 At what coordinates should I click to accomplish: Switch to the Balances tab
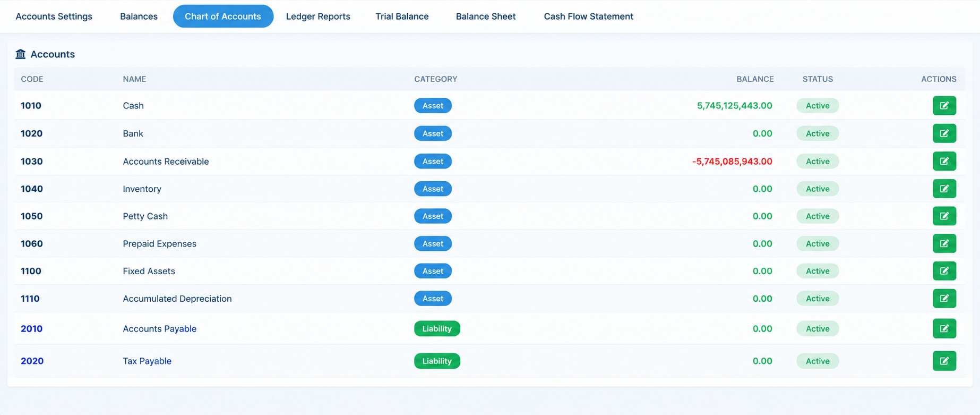(x=139, y=16)
